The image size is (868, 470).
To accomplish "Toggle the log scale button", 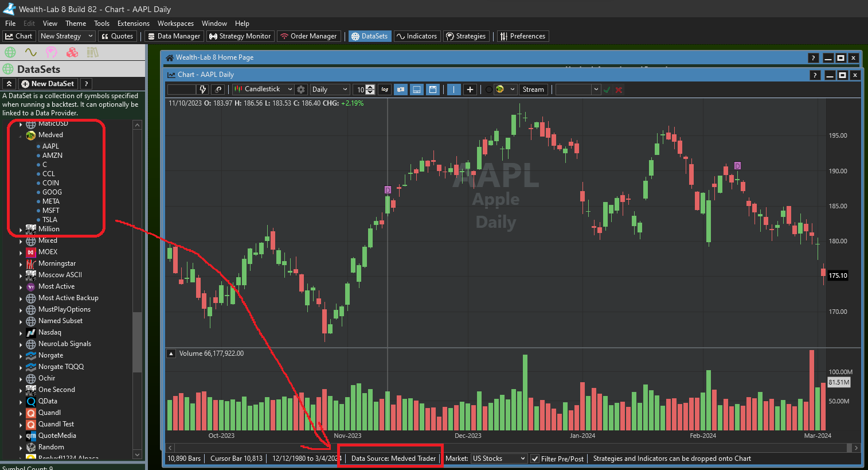I will [385, 90].
